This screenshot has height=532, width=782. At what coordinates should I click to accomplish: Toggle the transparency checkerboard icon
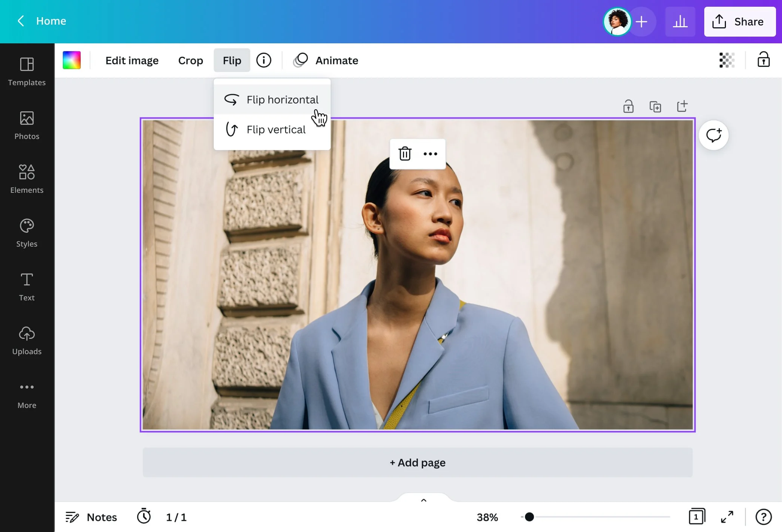tap(726, 60)
